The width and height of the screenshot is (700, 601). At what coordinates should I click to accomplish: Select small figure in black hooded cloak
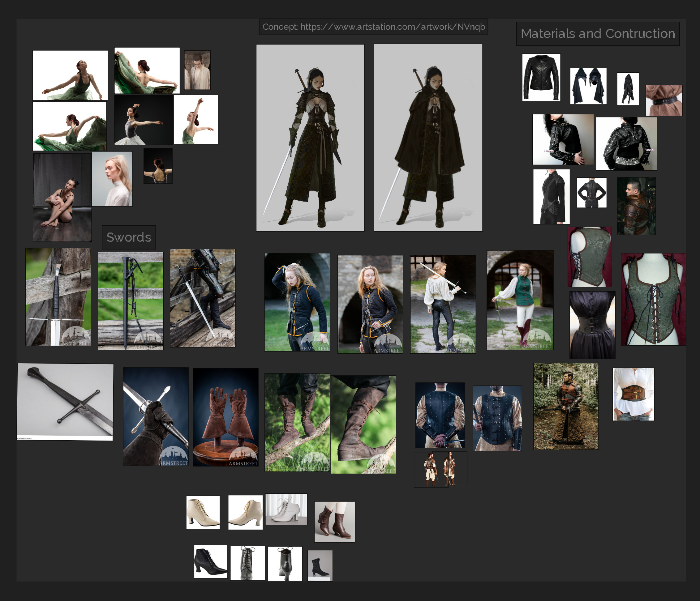[x=628, y=89]
